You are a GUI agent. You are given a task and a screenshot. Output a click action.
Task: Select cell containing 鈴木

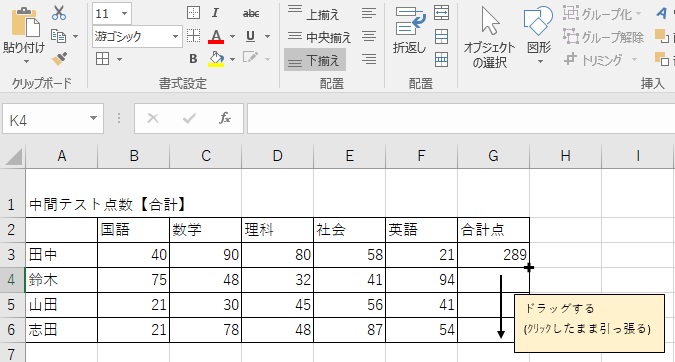tap(62, 280)
